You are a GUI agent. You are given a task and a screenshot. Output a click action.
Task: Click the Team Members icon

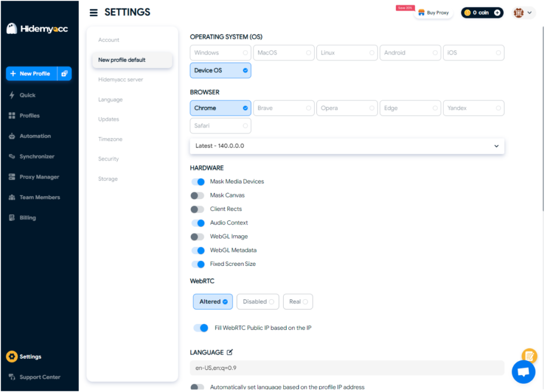[x=12, y=197]
